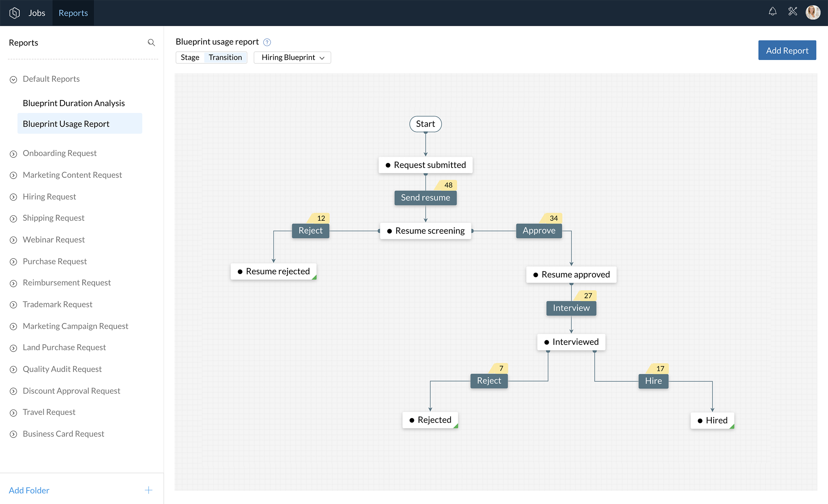The width and height of the screenshot is (828, 504).
Task: Expand the Webinar Request folder
Action: (13, 240)
